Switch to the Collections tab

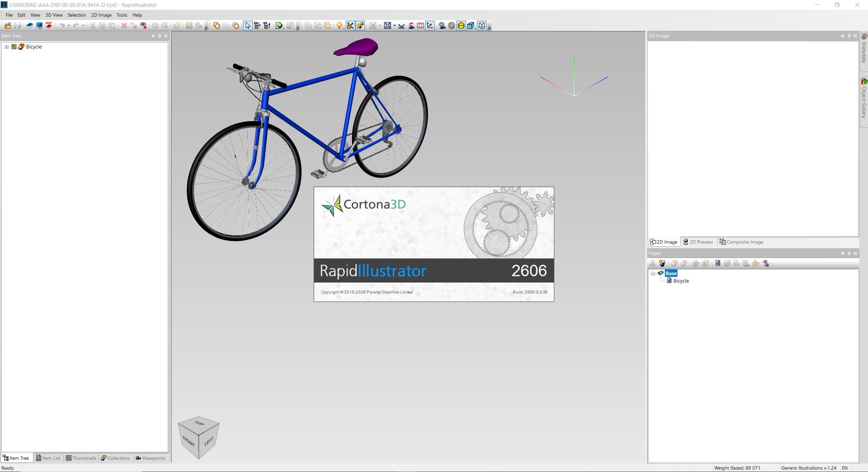point(116,458)
